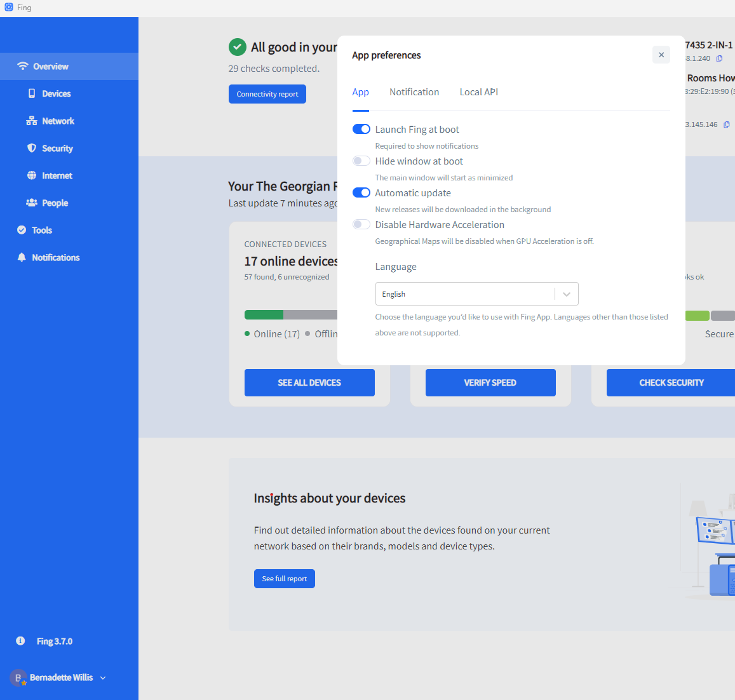The height and width of the screenshot is (700, 735).
Task: Click the Security shield icon in sidebar
Action: point(31,148)
